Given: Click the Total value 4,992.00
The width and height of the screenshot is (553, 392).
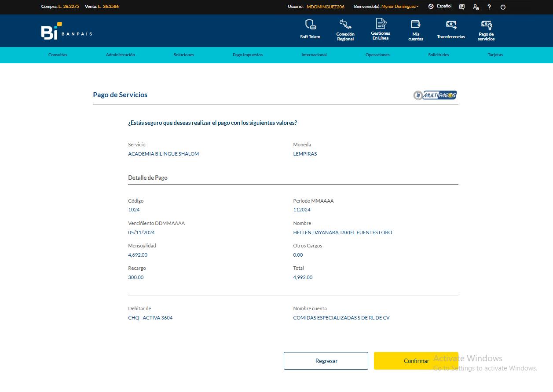Looking at the screenshot, I should (x=303, y=277).
